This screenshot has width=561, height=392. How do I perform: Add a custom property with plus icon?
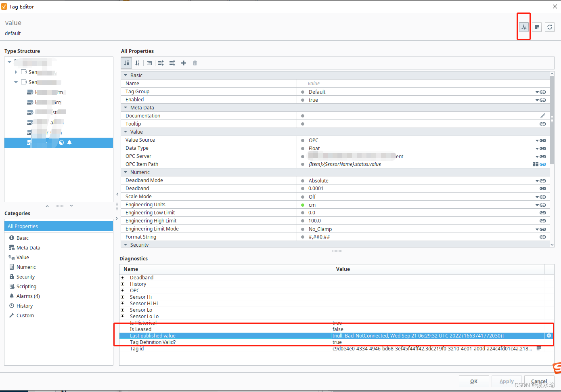[x=184, y=63]
